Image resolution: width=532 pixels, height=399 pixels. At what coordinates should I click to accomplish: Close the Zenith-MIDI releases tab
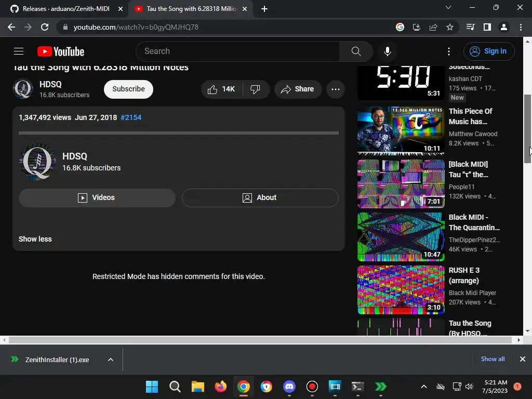[121, 9]
